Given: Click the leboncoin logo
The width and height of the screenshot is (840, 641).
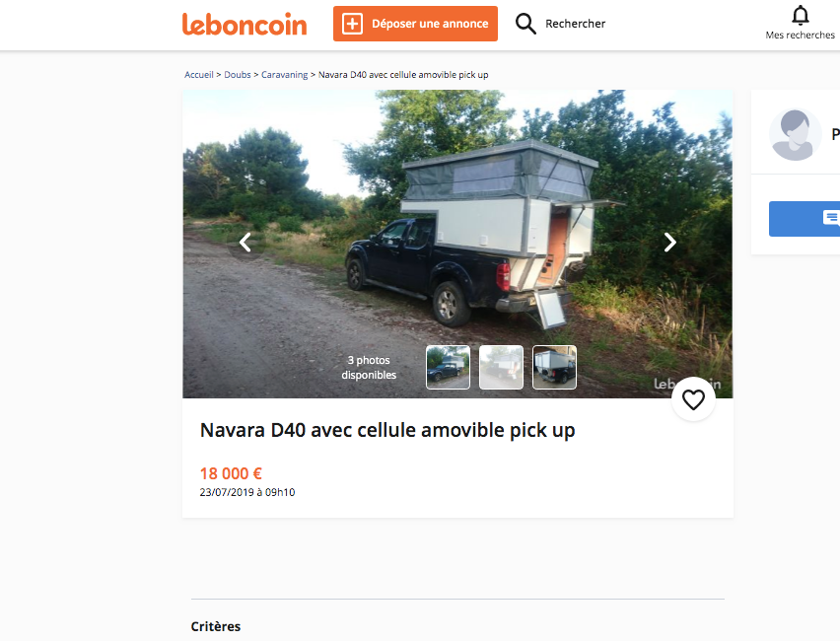Looking at the screenshot, I should pos(245,24).
